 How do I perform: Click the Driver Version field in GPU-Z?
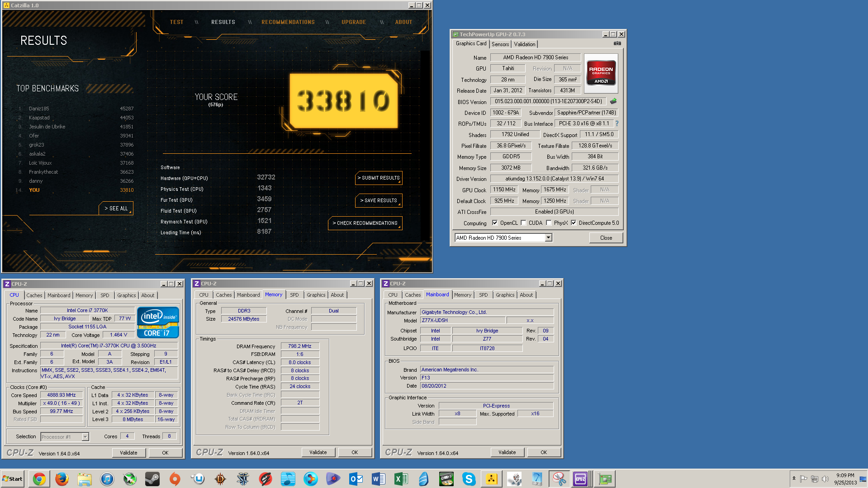click(x=555, y=179)
